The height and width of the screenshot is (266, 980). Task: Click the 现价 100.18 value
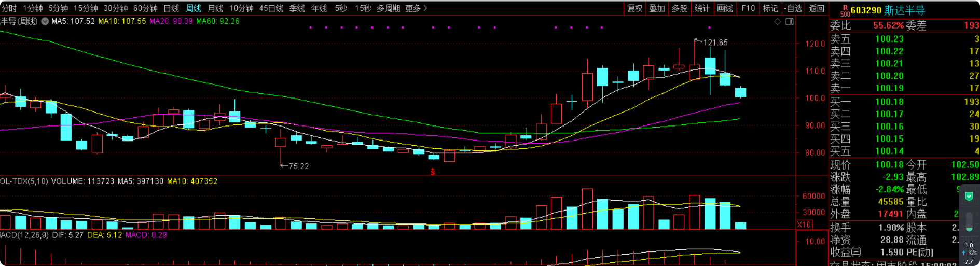click(889, 165)
